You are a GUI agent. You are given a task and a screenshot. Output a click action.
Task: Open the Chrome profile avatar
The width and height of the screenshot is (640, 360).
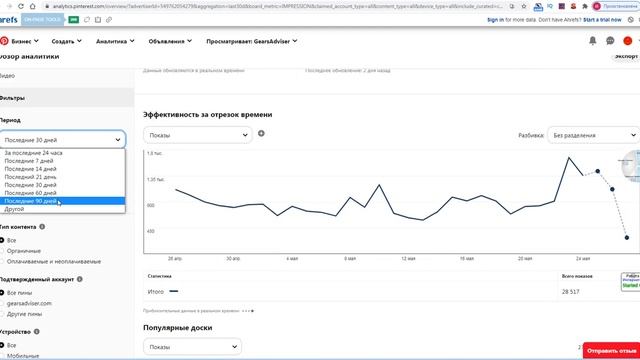point(597,6)
